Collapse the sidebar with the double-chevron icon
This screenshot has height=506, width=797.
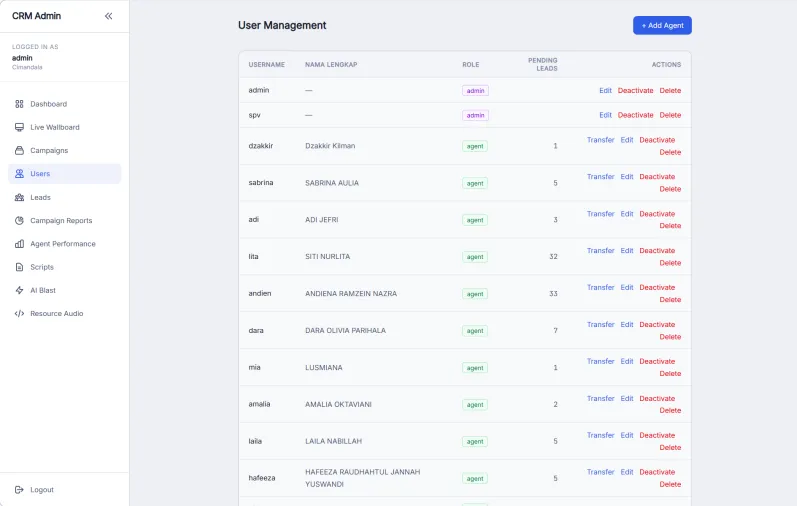point(108,16)
